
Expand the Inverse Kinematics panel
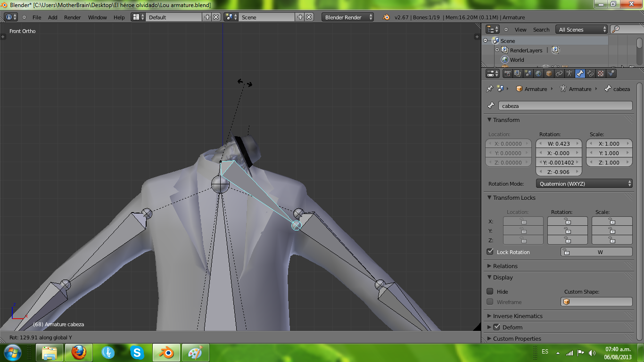tap(517, 316)
